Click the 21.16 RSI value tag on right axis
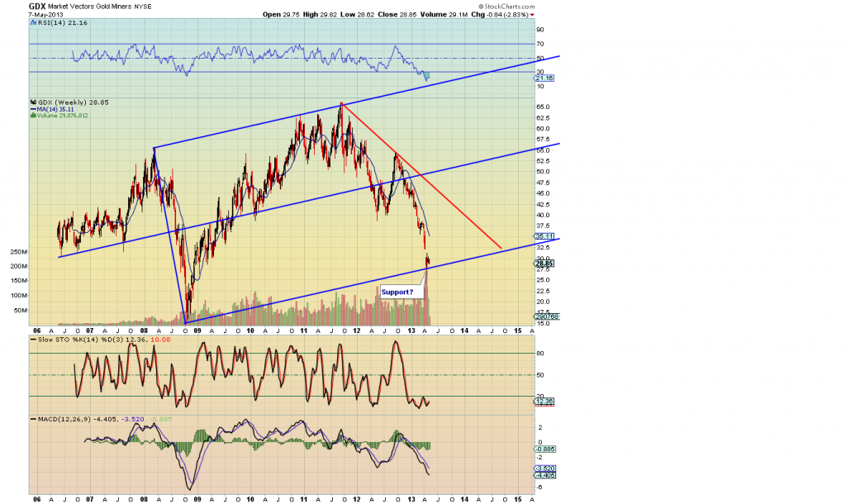846x504 pixels. [544, 78]
